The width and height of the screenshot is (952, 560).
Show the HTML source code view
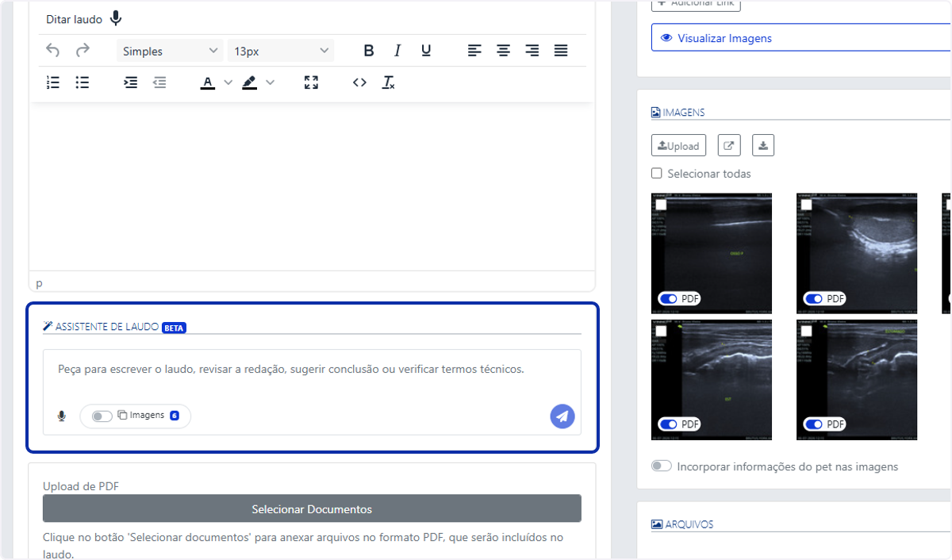pyautogui.click(x=359, y=82)
